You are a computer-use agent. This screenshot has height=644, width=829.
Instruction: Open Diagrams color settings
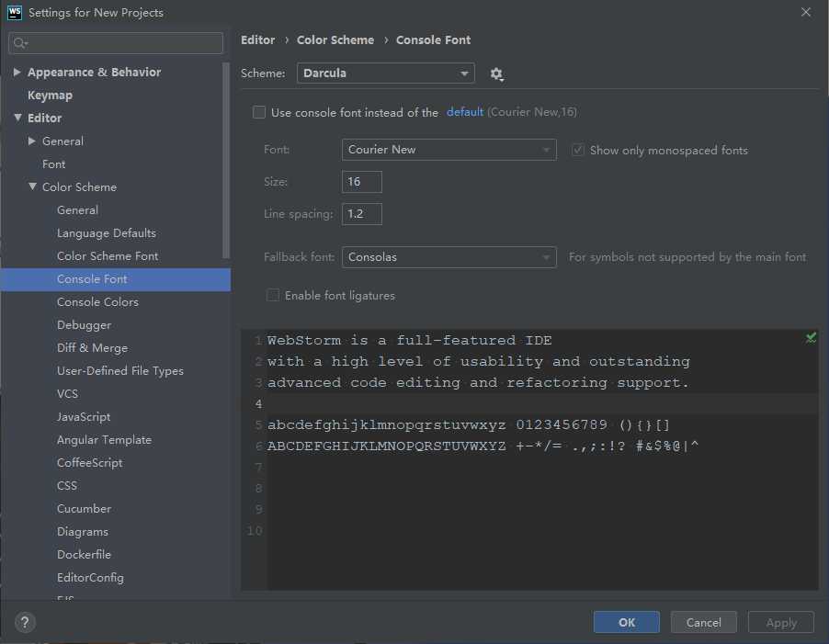point(83,532)
